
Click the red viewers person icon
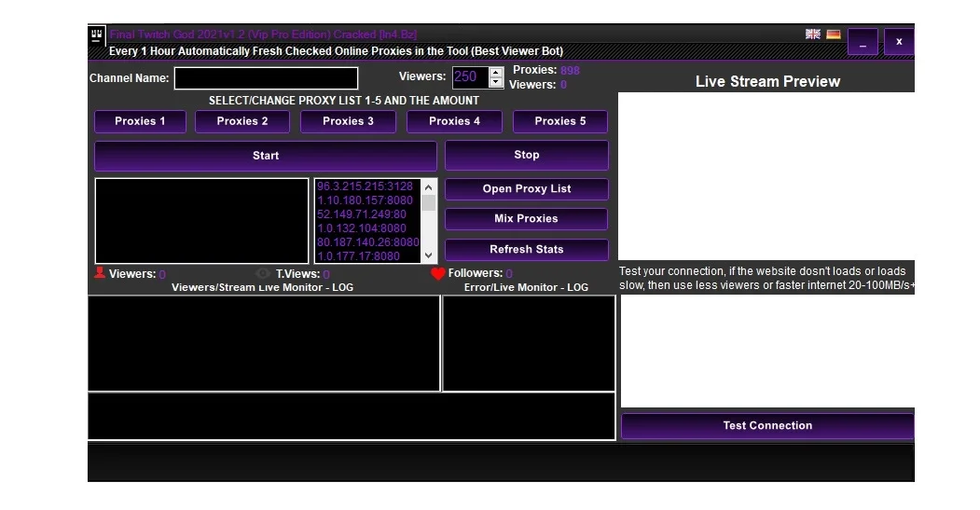coord(100,272)
